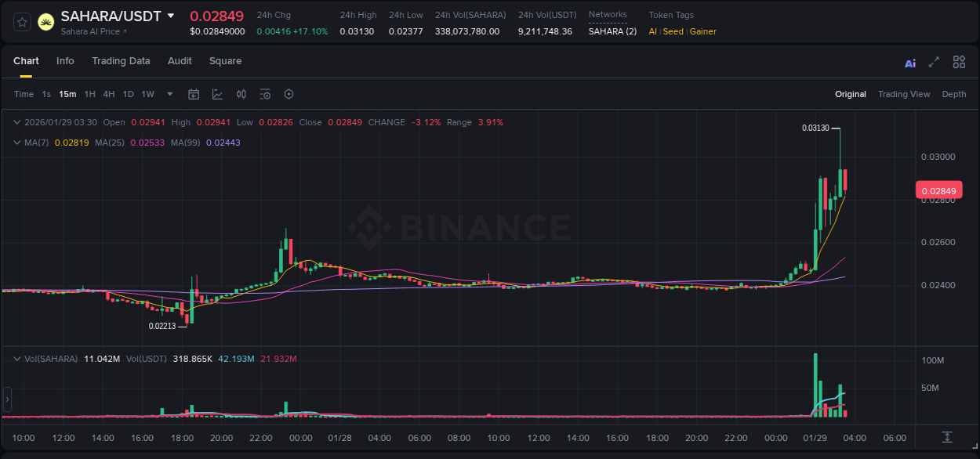Click the chart settings hexagon icon
Image resolution: width=980 pixels, height=459 pixels.
(289, 94)
